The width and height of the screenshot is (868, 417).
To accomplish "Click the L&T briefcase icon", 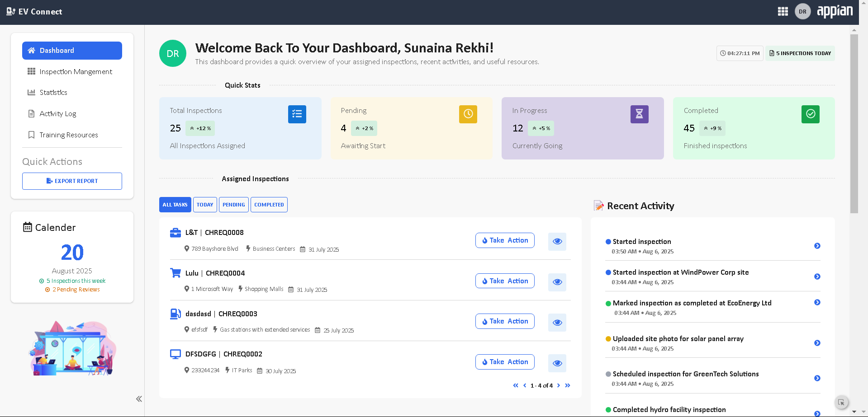I will click(x=175, y=233).
